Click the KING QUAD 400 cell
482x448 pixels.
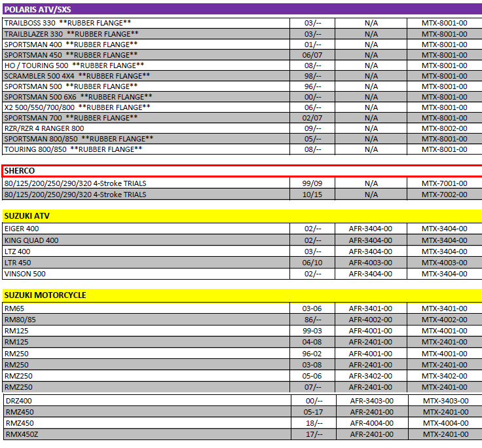pos(146,240)
